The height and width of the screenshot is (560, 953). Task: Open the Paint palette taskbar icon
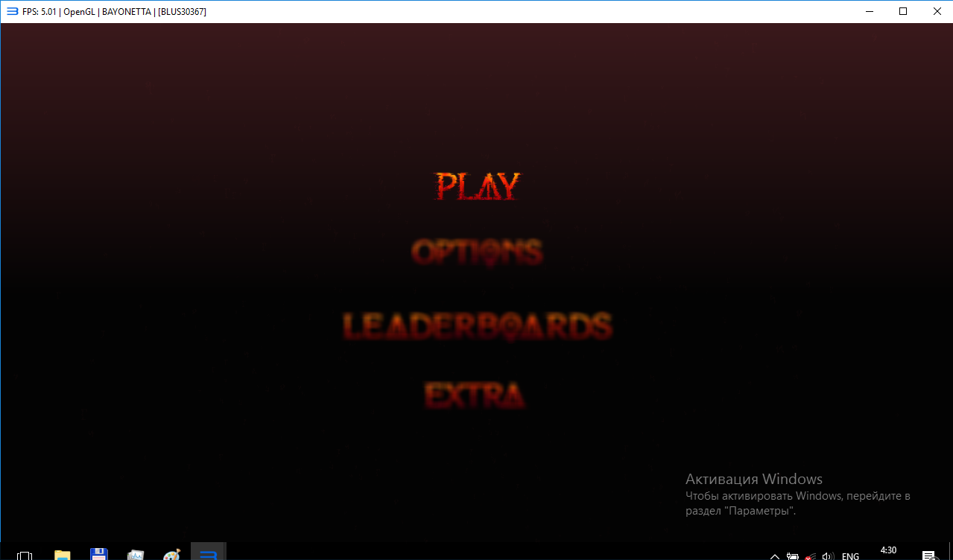pyautogui.click(x=171, y=555)
